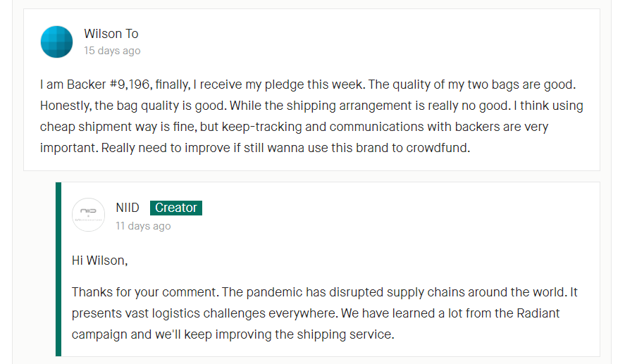Open the '11 days ago' reply timestamp
Image resolution: width=625 pixels, height=364 pixels.
click(143, 226)
